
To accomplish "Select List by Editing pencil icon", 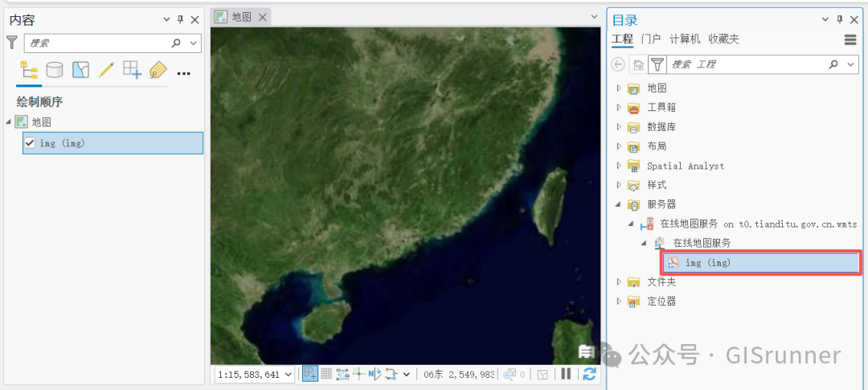I will [x=106, y=70].
